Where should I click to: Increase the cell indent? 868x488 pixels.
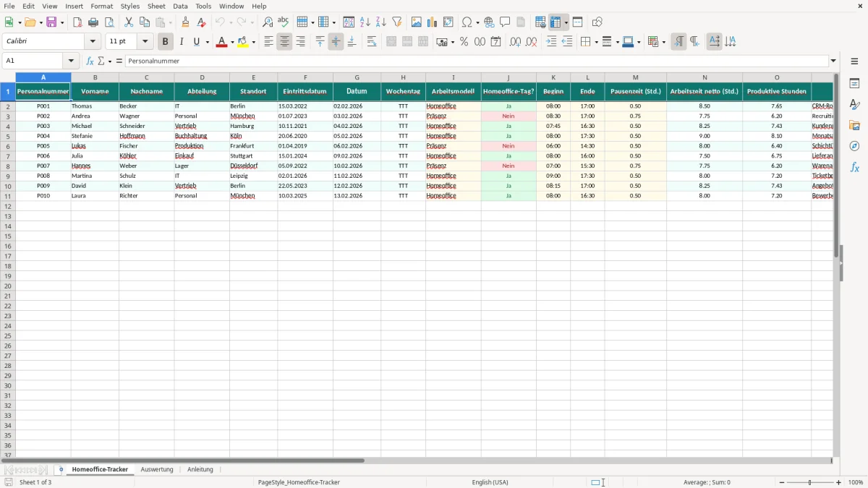click(x=551, y=42)
